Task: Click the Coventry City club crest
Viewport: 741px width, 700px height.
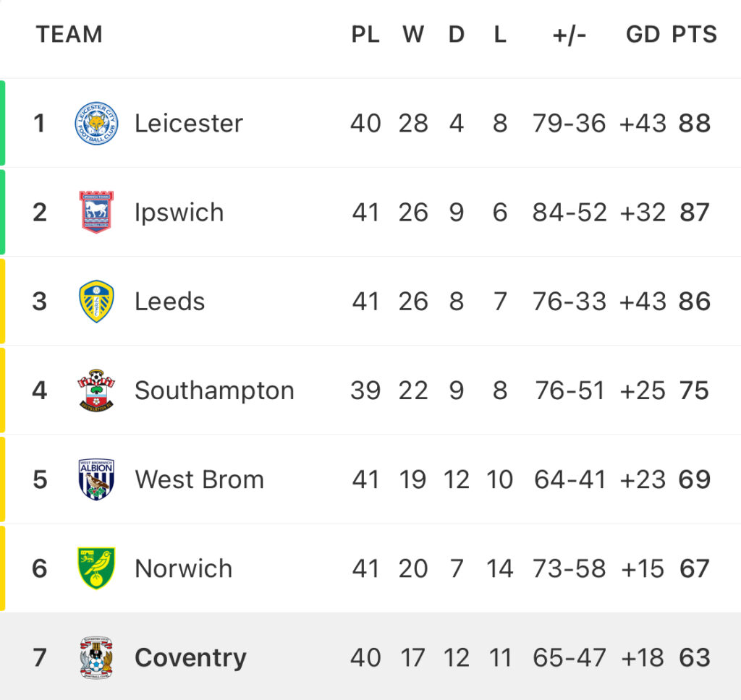Action: pyautogui.click(x=96, y=657)
